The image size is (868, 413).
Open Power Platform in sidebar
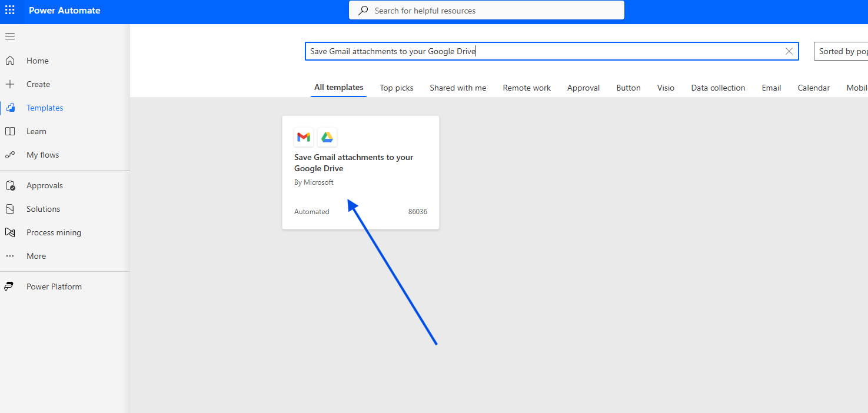pyautogui.click(x=54, y=287)
